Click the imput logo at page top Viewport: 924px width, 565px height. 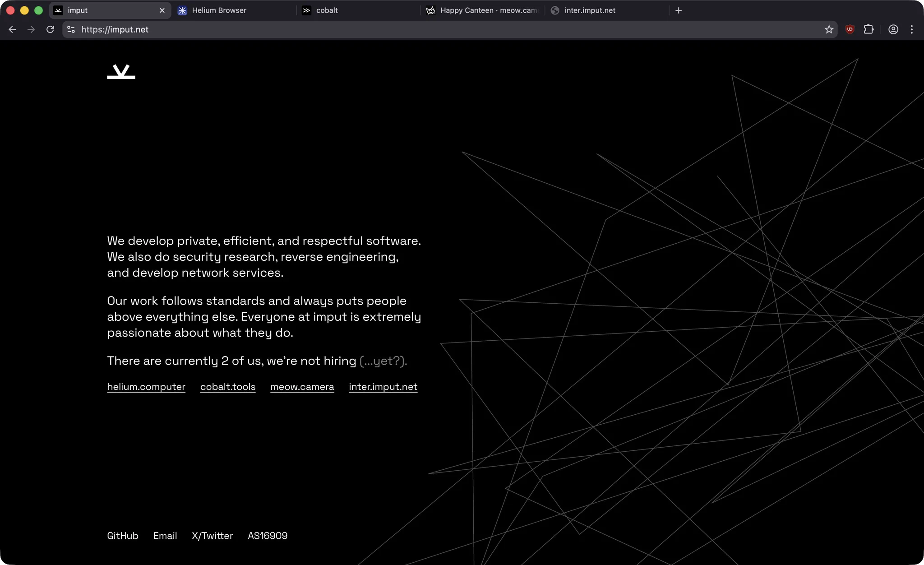click(121, 72)
